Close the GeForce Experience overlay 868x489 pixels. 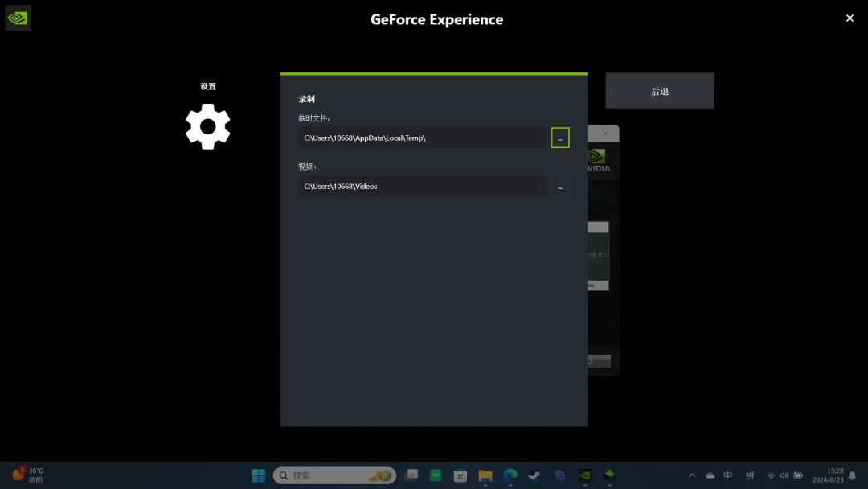coord(850,18)
